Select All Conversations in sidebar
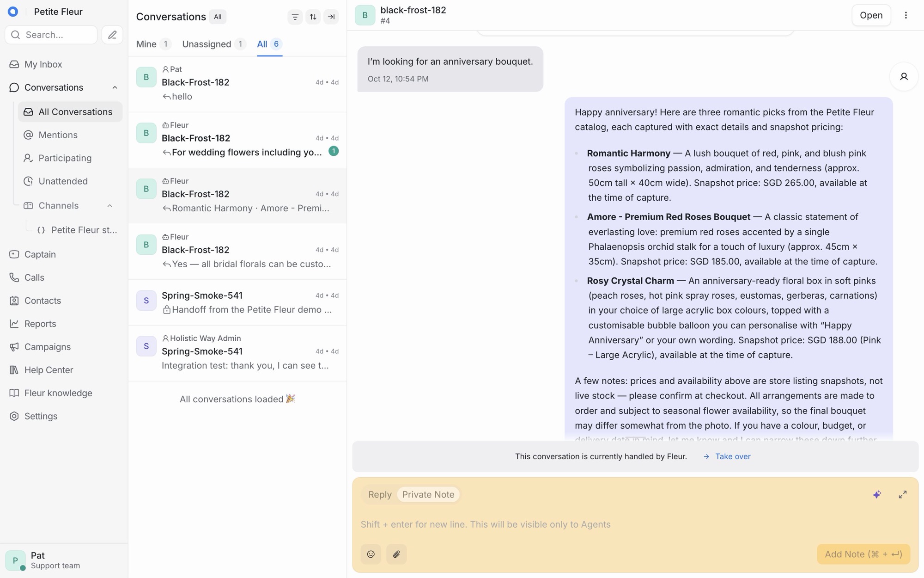The width and height of the screenshot is (924, 578). [x=70, y=112]
